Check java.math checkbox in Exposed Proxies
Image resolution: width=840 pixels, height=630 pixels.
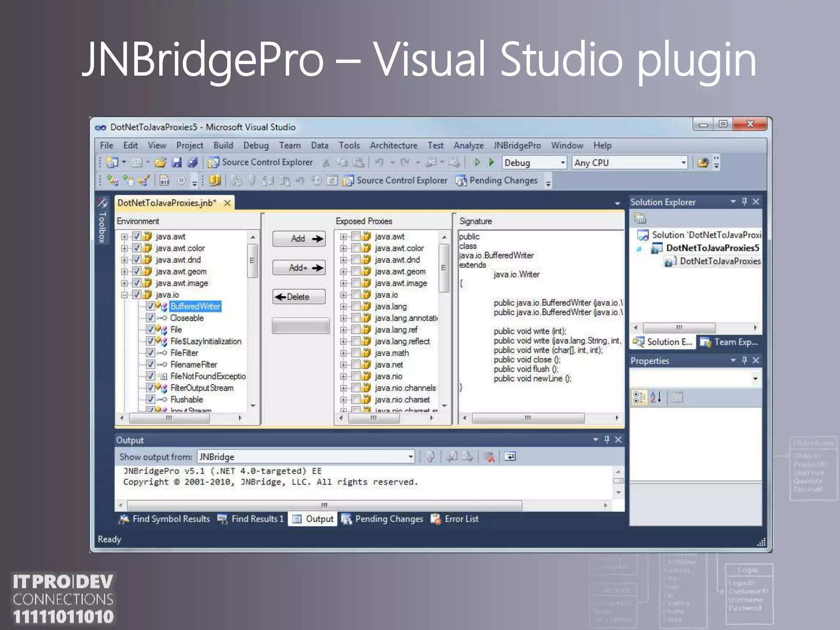[356, 353]
